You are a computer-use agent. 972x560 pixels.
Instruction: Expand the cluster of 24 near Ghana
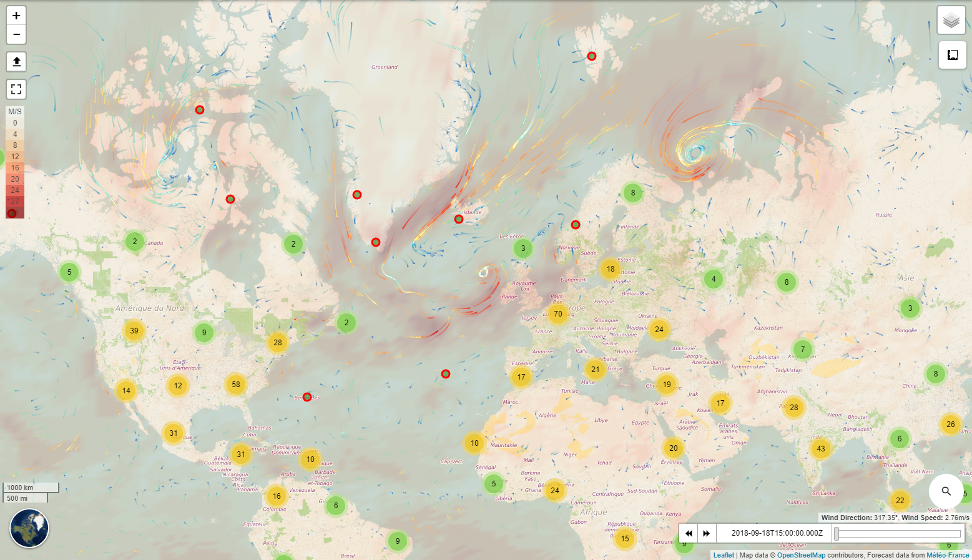[555, 491]
